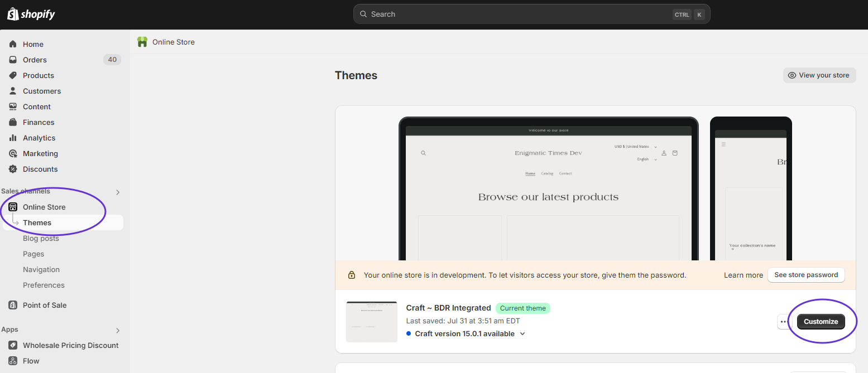
Task: Expand Craft version 15.0.1 available dropdown
Action: (x=522, y=334)
